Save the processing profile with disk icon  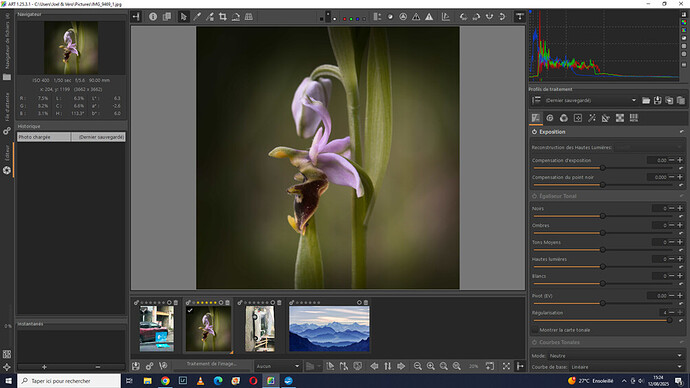click(x=657, y=100)
